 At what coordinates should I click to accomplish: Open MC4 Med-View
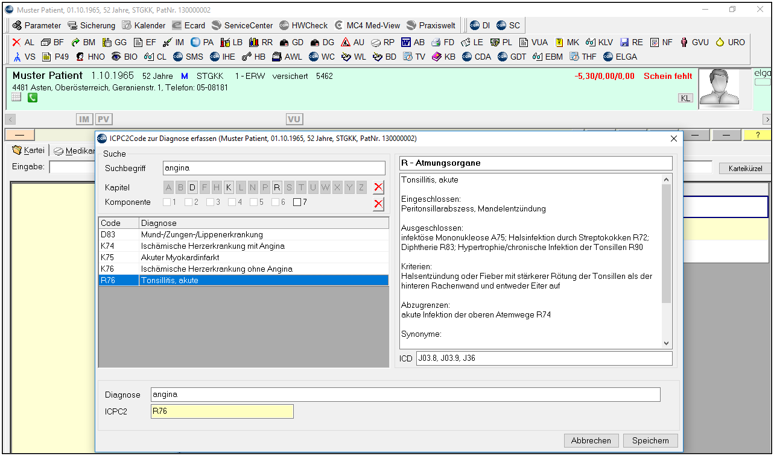[x=368, y=25]
